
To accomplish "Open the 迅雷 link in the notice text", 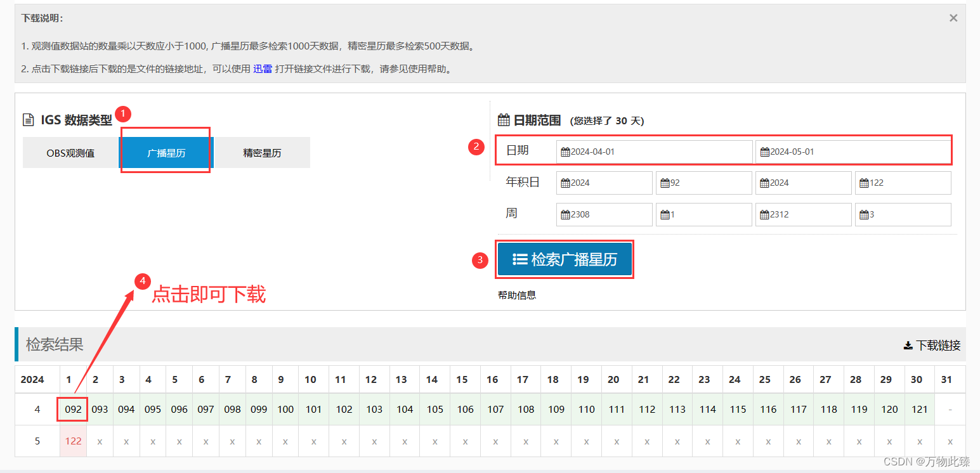I will [x=263, y=68].
